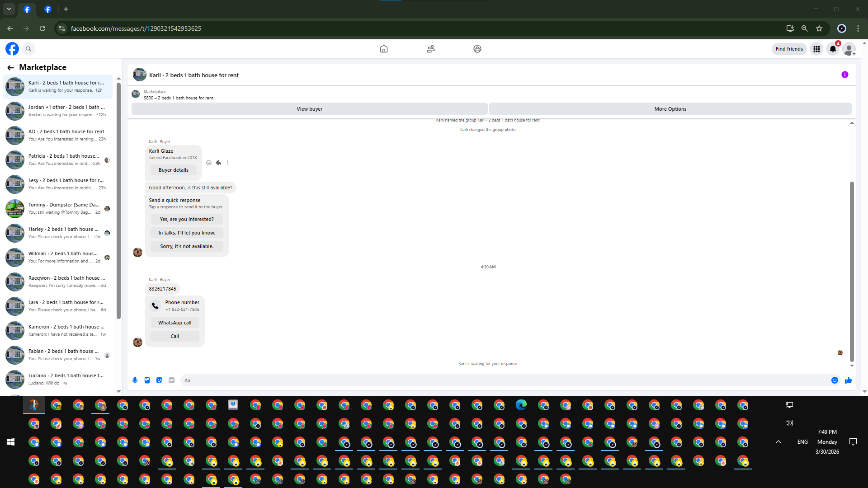Open the sticker picker icon

point(159,380)
